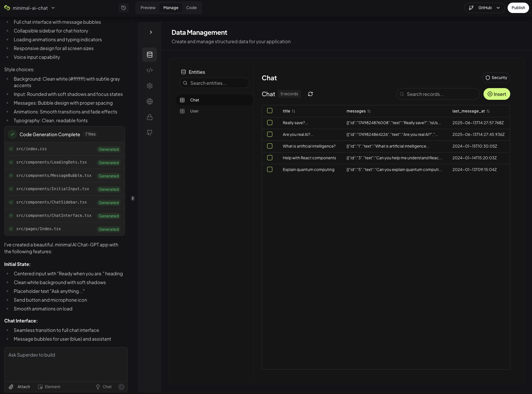This screenshot has height=394, width=532.
Task: Click the 'Explain quantum computing' title cell
Action: (308, 170)
